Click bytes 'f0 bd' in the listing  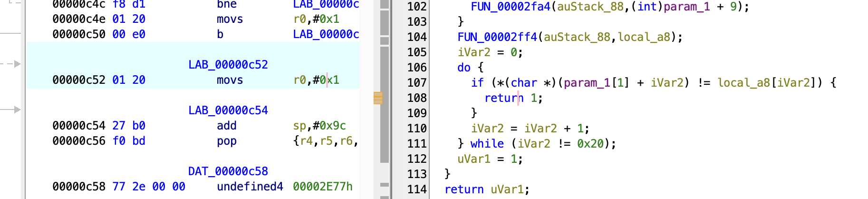click(129, 141)
